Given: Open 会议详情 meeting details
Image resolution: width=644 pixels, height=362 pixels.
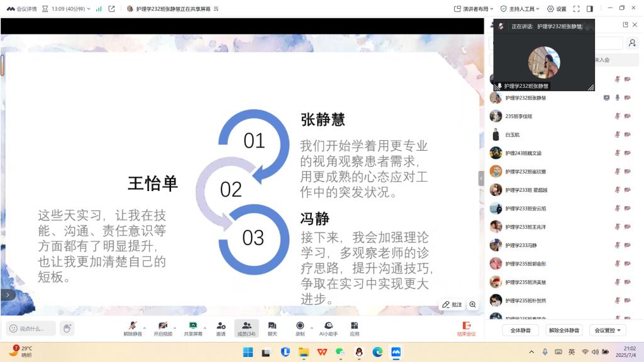Looking at the screenshot, I should pyautogui.click(x=22, y=9).
